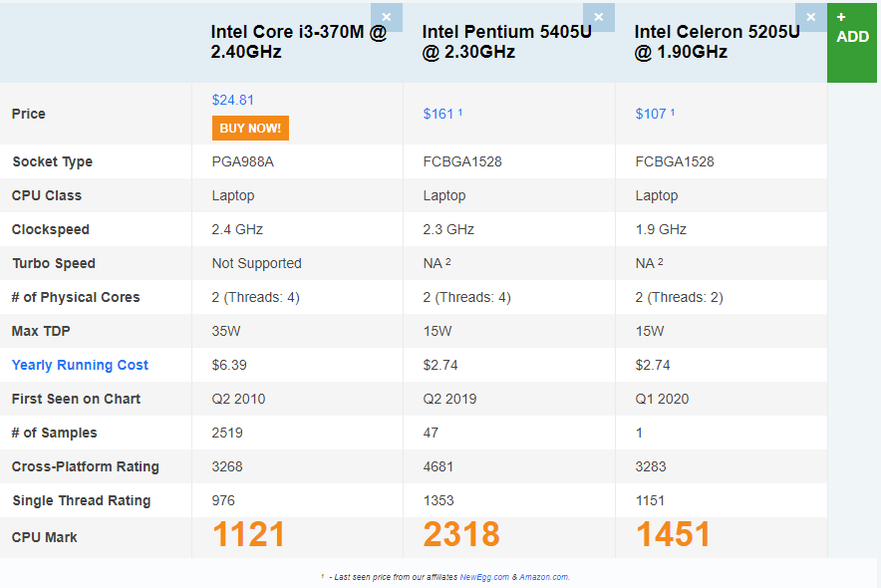Visit the Amazon.com affiliate link
Image resolution: width=881 pixels, height=588 pixels.
click(x=543, y=577)
